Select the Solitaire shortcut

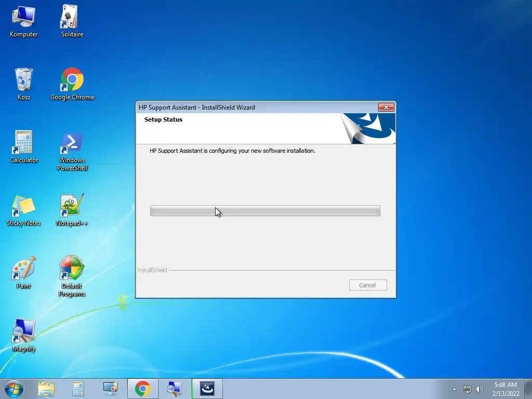tap(72, 21)
